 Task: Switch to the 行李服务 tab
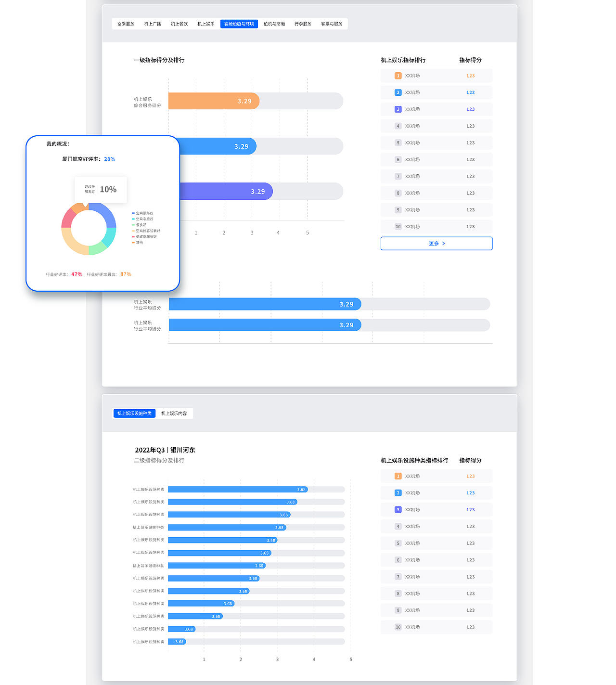(303, 24)
